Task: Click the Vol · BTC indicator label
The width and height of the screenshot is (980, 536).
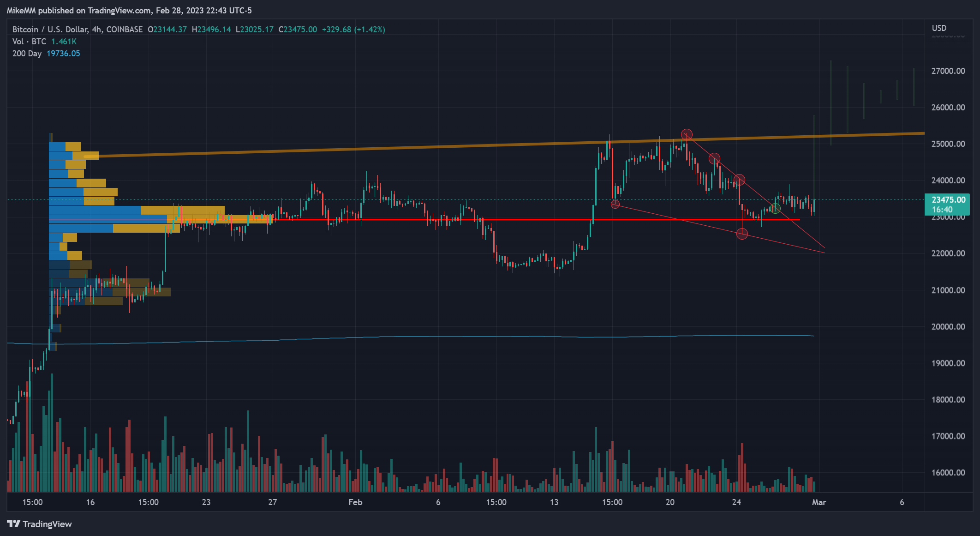Action: coord(29,42)
